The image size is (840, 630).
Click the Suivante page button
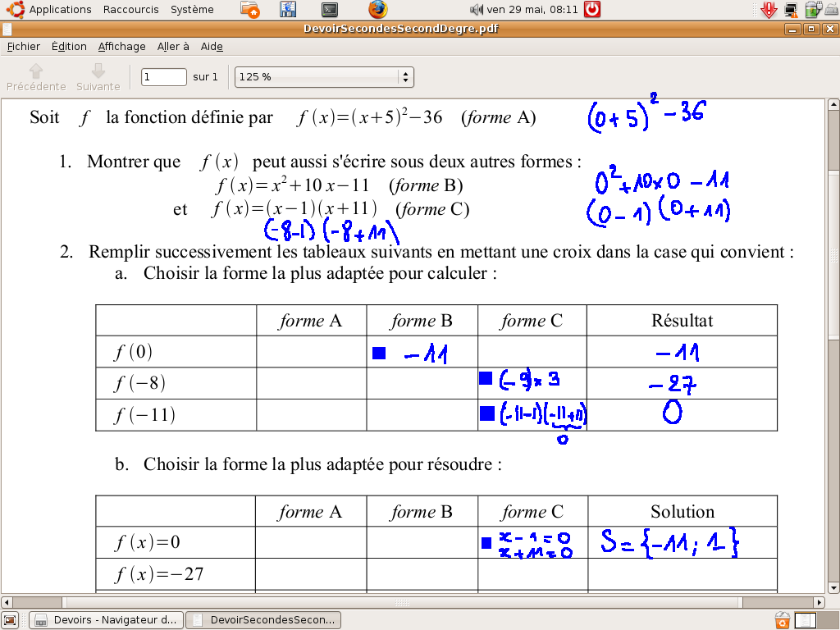(x=98, y=77)
